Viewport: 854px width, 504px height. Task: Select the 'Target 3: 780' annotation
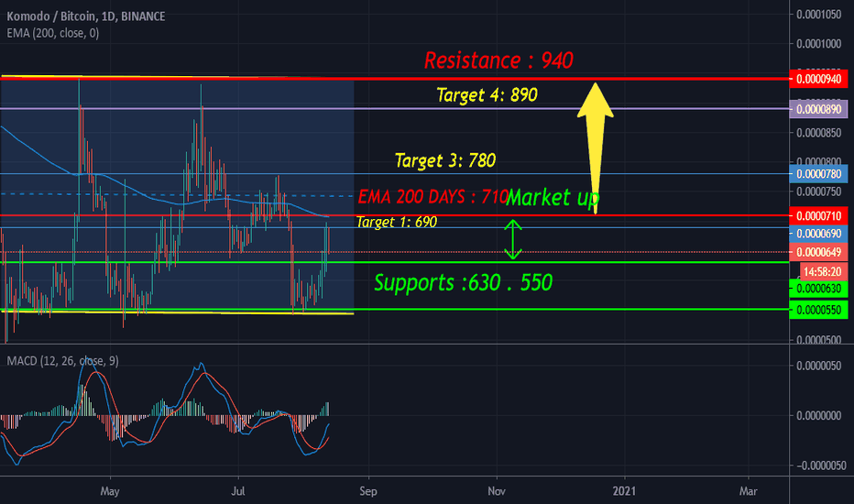coord(445,160)
